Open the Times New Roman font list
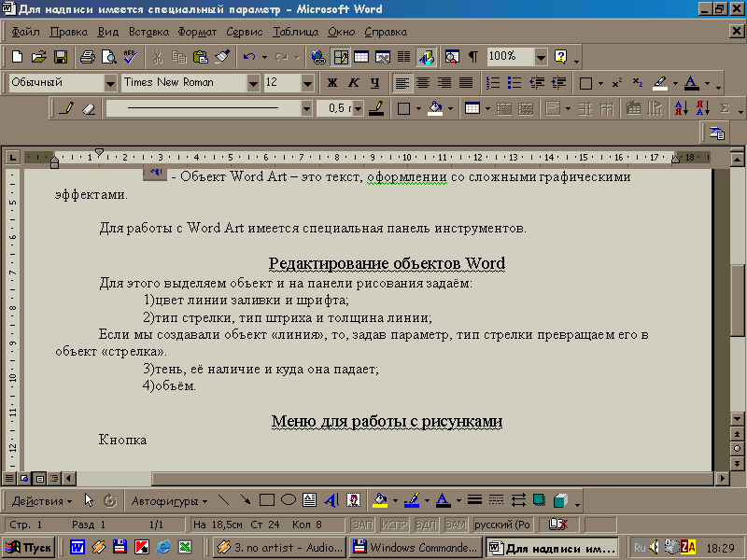The image size is (747, 560). (x=253, y=83)
